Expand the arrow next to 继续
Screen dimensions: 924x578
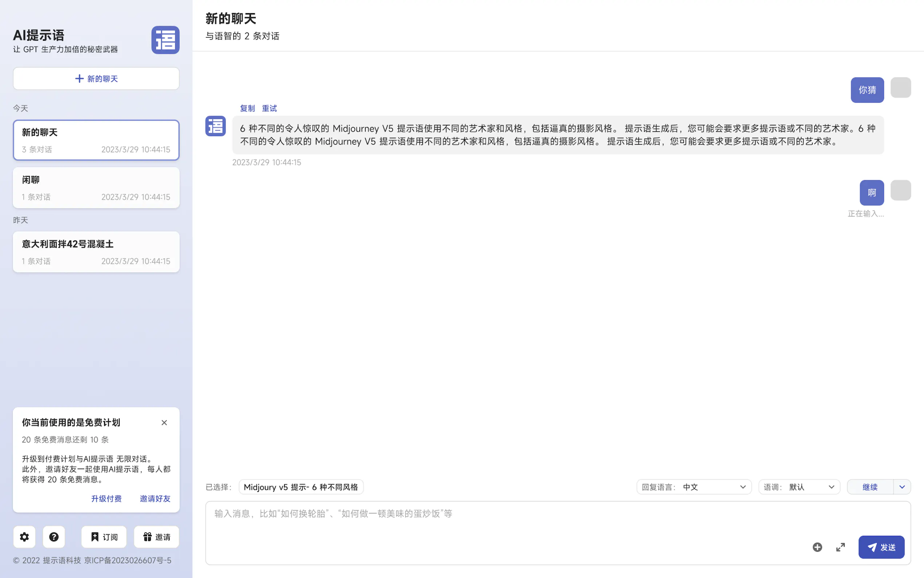(x=902, y=487)
